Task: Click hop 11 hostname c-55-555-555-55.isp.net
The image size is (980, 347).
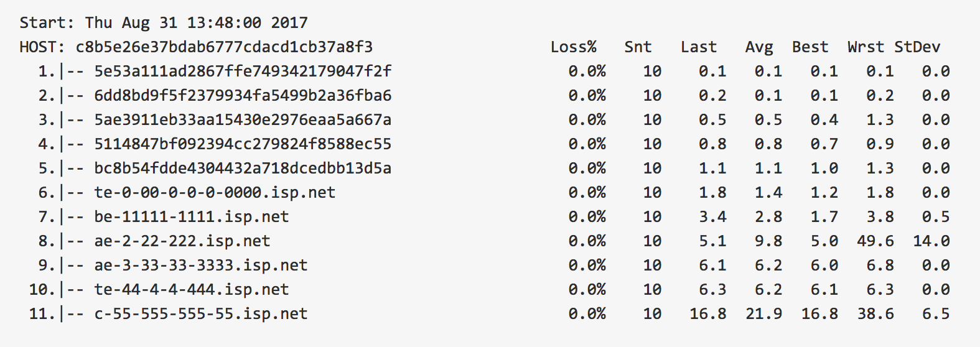Action: [x=201, y=314]
